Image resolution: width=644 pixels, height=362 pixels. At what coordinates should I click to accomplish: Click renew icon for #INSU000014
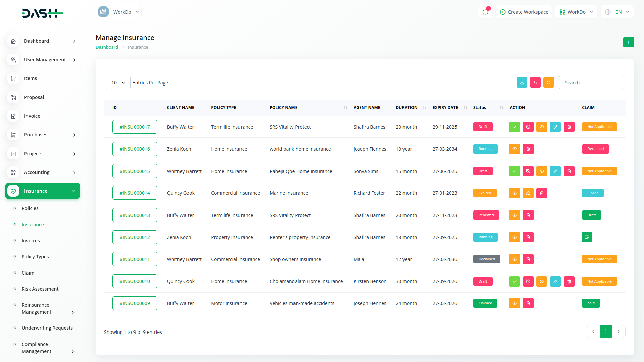528,193
